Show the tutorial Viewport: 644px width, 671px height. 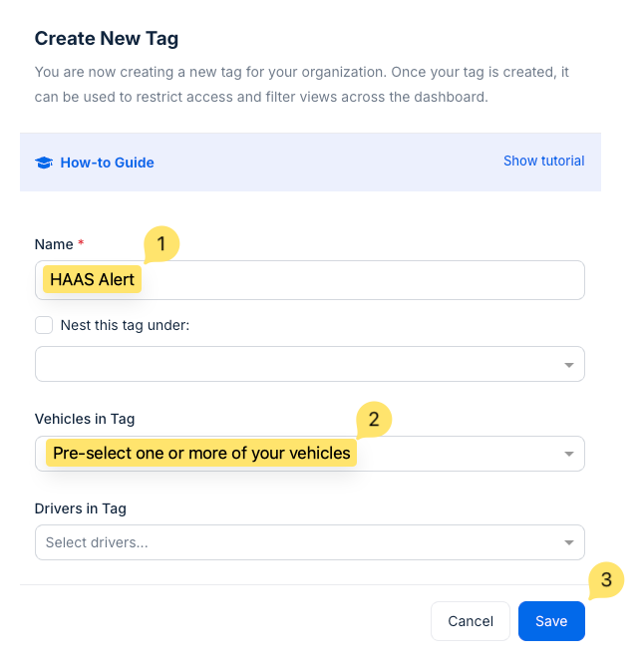pyautogui.click(x=543, y=161)
